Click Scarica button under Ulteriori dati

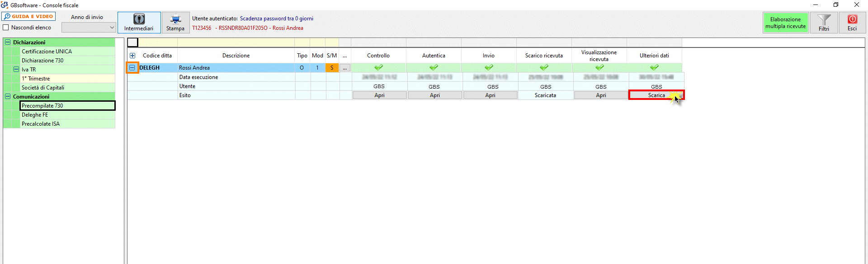click(x=656, y=95)
